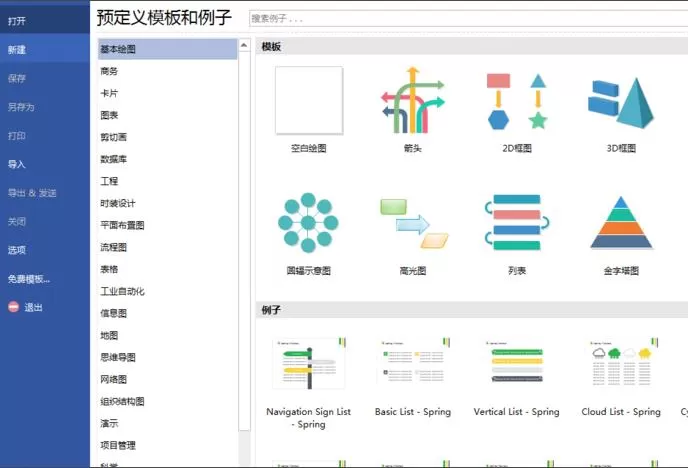Click the 搜索例子 search input field
Screen dimensions: 688x468
pos(468,18)
